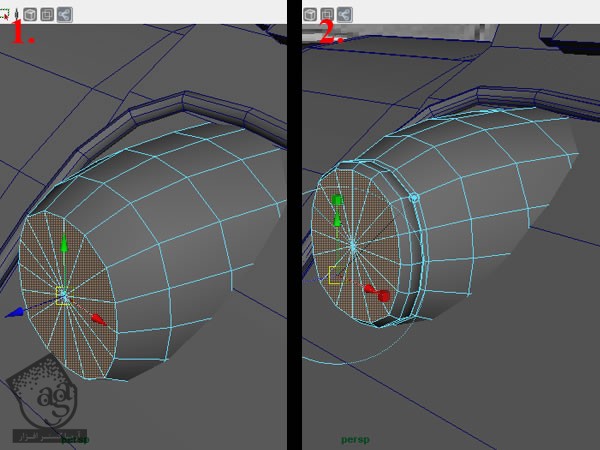Click the red extrude arrow in panel 2
The width and height of the screenshot is (600, 450).
pyautogui.click(x=369, y=290)
